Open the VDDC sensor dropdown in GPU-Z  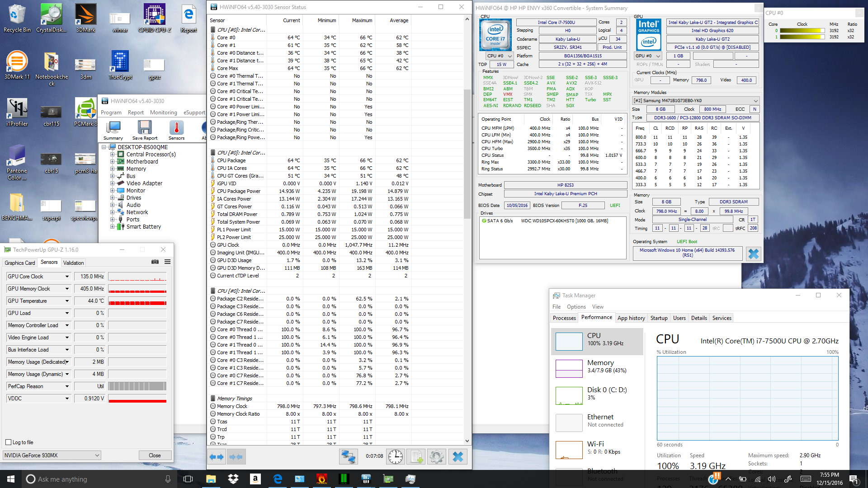click(67, 399)
